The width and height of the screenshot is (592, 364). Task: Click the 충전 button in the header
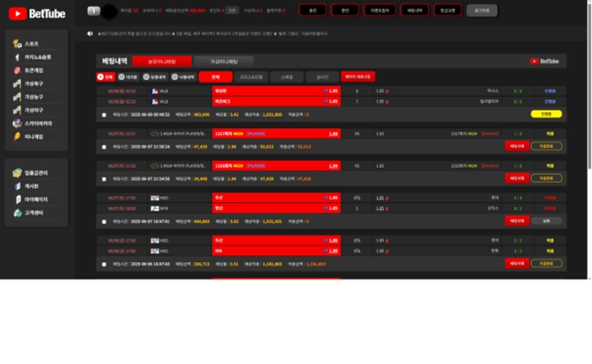tap(313, 10)
